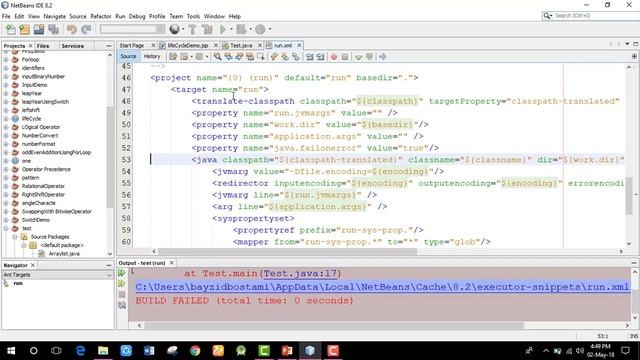Viewport: 640px width, 360px height.
Task: Click the Output panel horizontal scrollbar
Action: coord(334,325)
